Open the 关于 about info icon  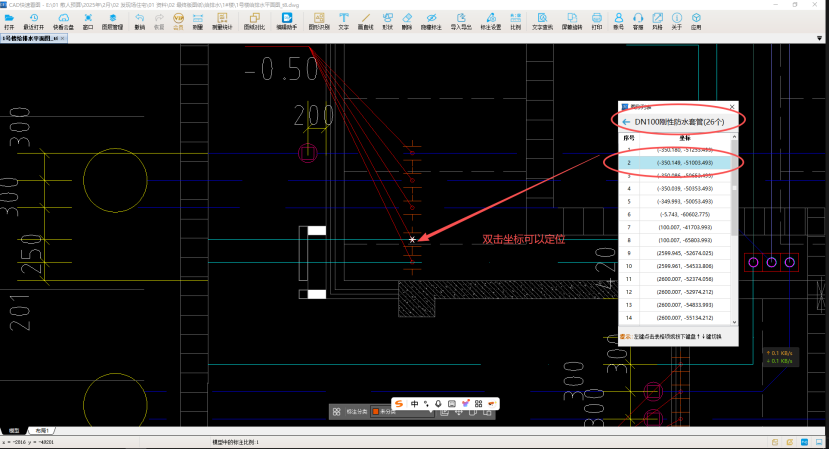(x=676, y=21)
